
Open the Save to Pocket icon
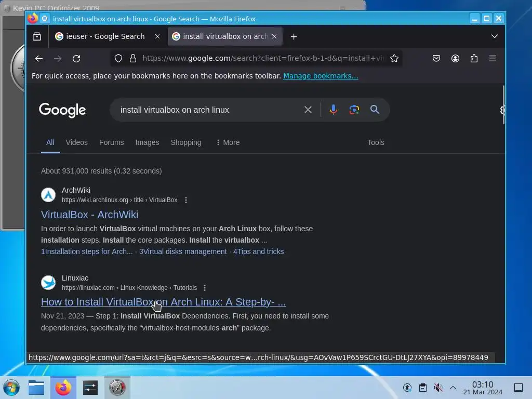(436, 58)
